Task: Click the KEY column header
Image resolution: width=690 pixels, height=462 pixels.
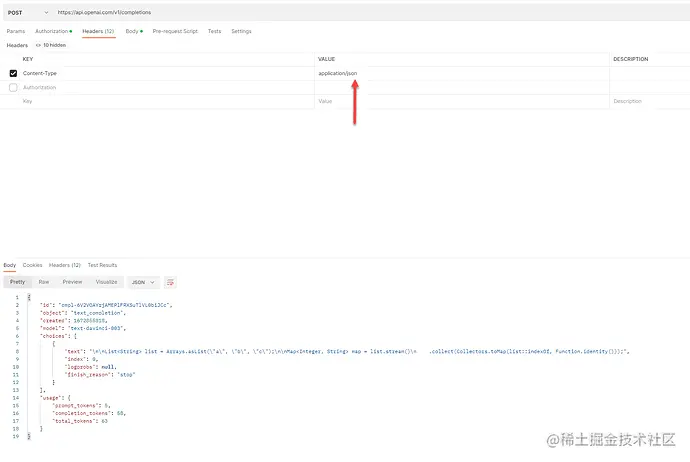Action: tap(28, 59)
